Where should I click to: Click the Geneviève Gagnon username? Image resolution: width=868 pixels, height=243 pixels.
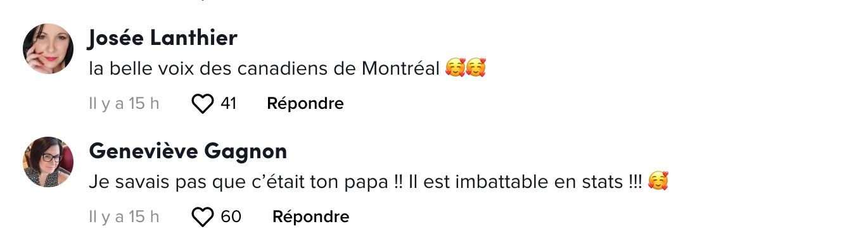click(188, 151)
